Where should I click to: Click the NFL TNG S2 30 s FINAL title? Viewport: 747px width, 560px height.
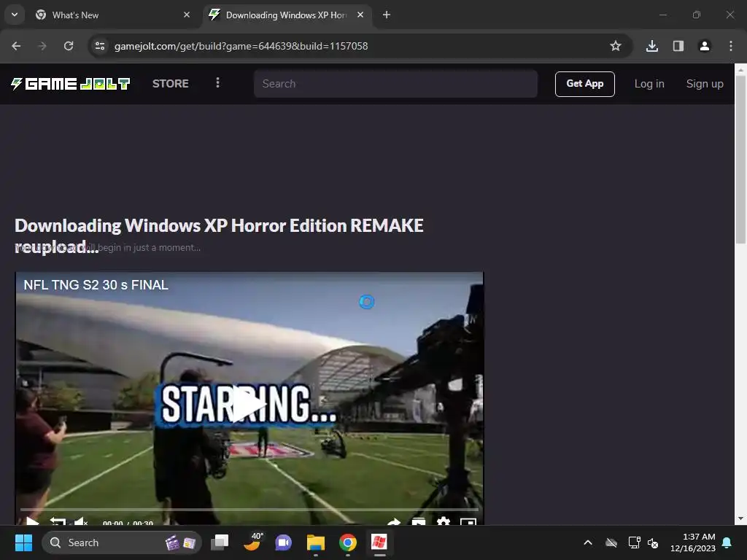point(96,285)
